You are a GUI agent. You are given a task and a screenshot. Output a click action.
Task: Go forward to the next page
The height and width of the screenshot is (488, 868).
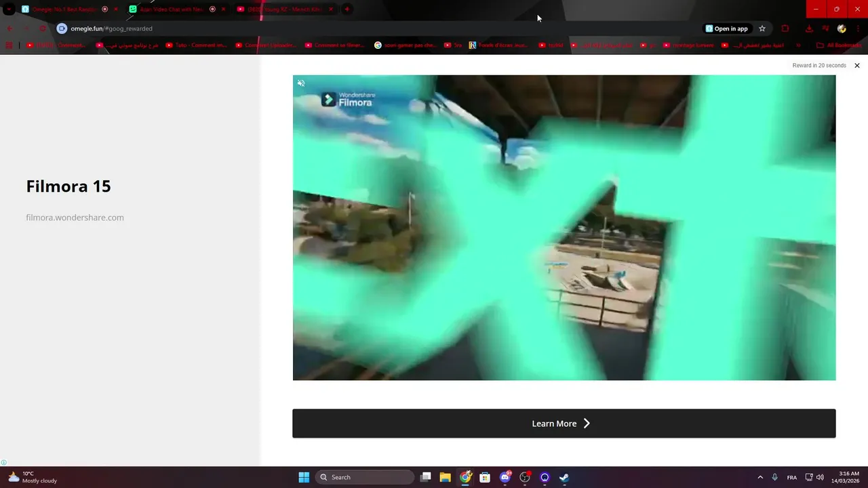26,28
